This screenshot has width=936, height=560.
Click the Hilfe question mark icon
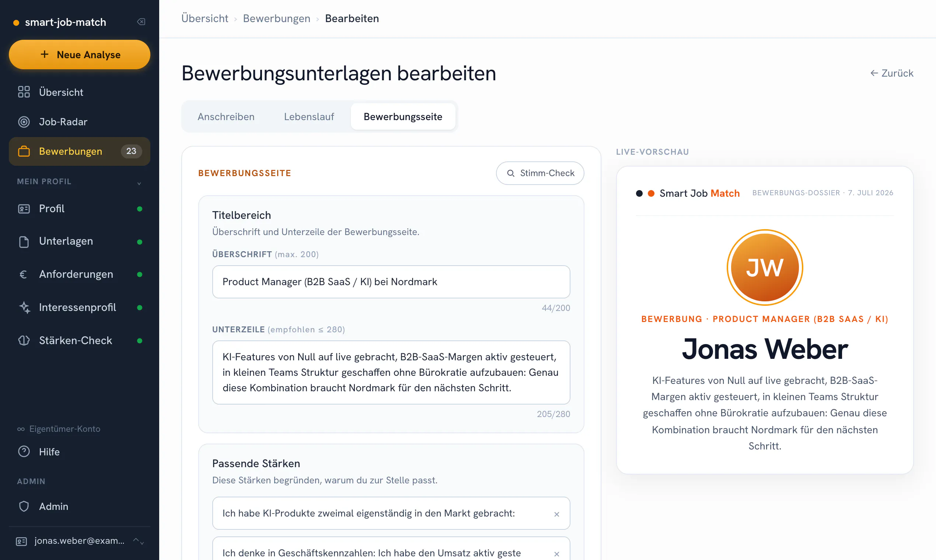pyautogui.click(x=24, y=451)
